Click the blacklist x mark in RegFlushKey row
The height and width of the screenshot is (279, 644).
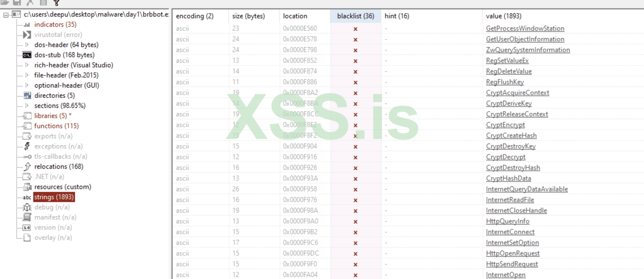tap(356, 83)
